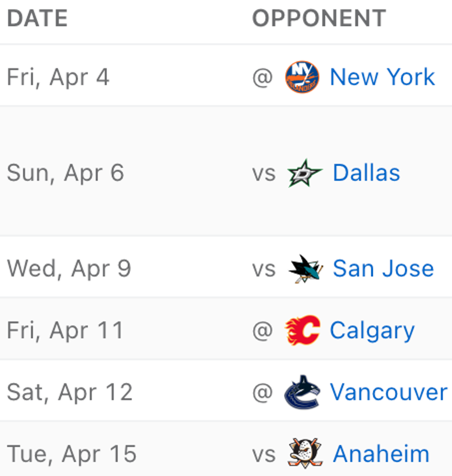Select the Fri, Apr 11 date cell
Screen dimensions: 452x476
tap(65, 330)
